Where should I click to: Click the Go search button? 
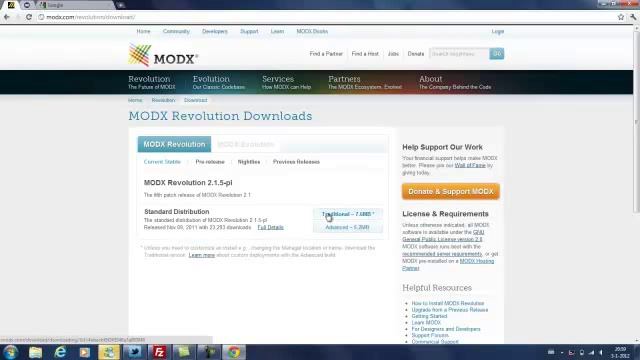pos(497,54)
